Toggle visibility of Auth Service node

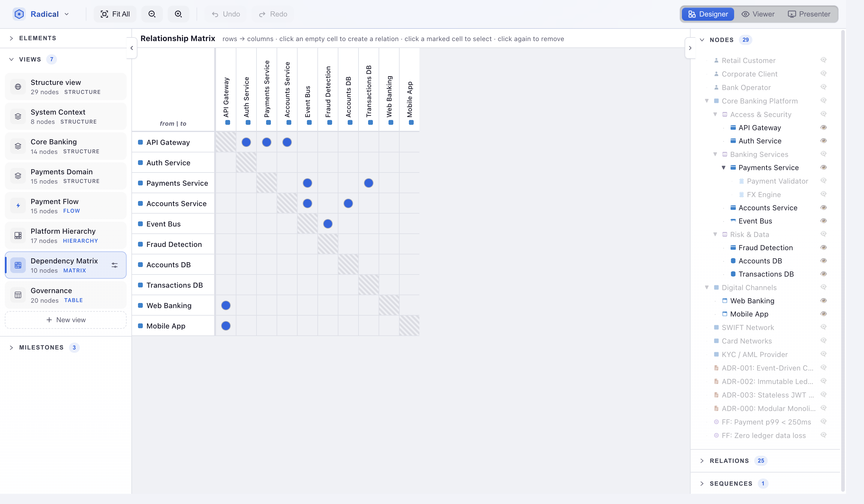pos(823,141)
